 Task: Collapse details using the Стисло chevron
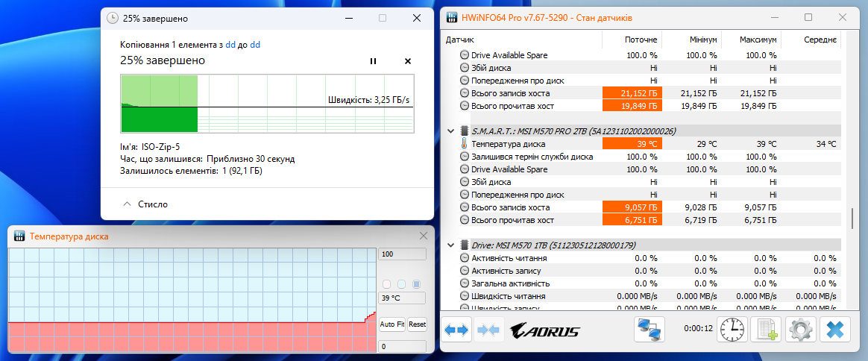coord(128,204)
